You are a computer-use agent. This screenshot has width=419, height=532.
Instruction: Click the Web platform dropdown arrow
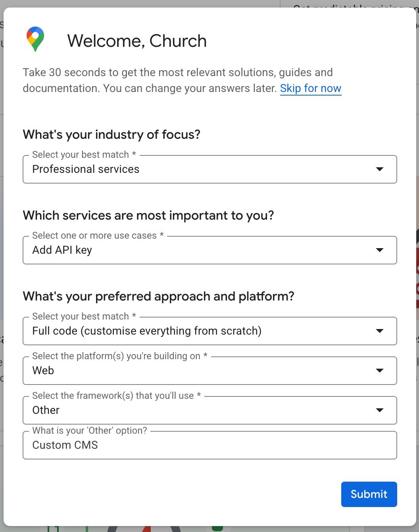(x=380, y=371)
